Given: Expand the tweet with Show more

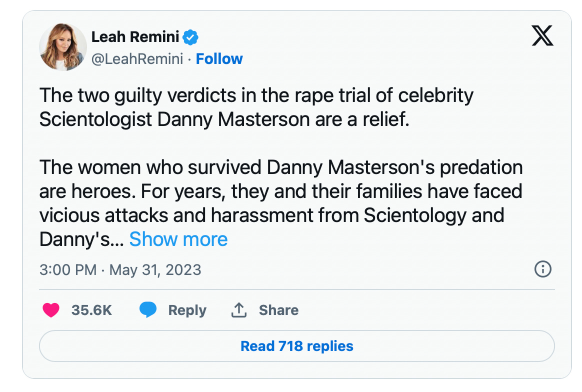Looking at the screenshot, I should (x=178, y=239).
